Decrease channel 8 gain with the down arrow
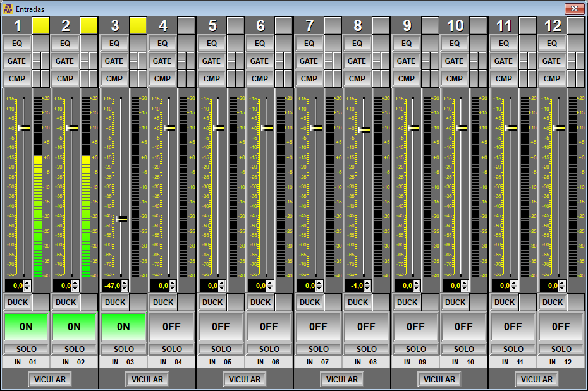Image resolution: width=588 pixels, height=391 pixels. click(367, 289)
